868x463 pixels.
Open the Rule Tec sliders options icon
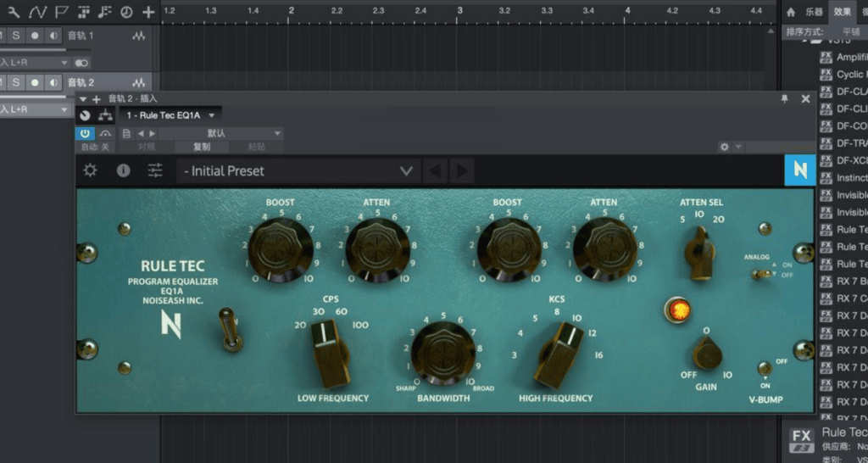click(156, 170)
